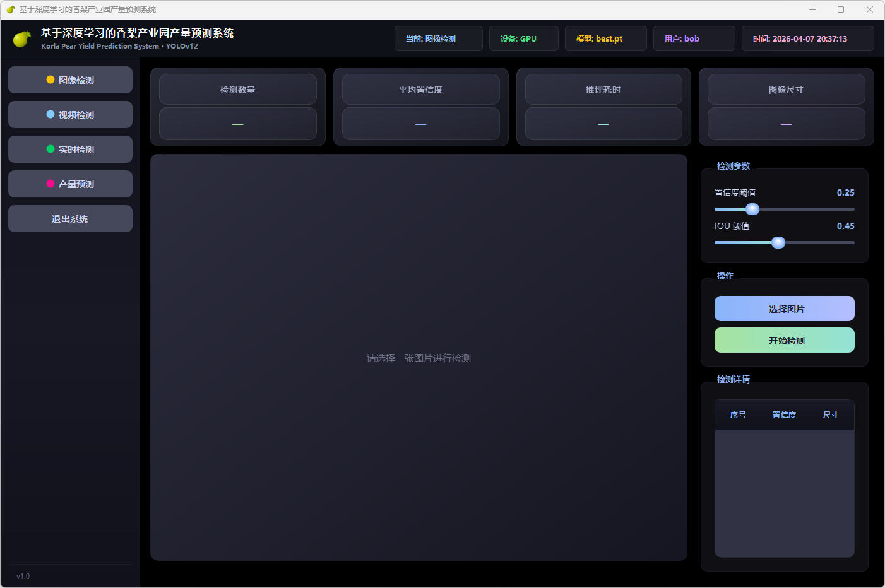Click the 置信度 column header in table
The image size is (885, 588).
(x=784, y=415)
